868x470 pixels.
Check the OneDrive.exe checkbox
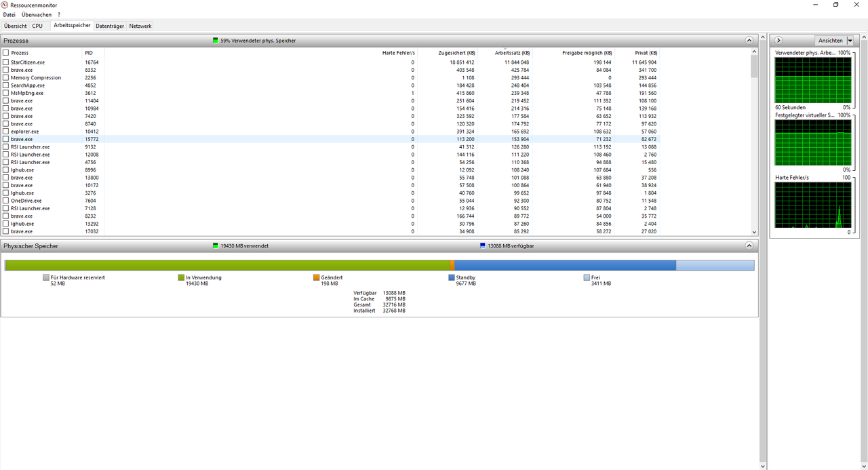[6, 201]
